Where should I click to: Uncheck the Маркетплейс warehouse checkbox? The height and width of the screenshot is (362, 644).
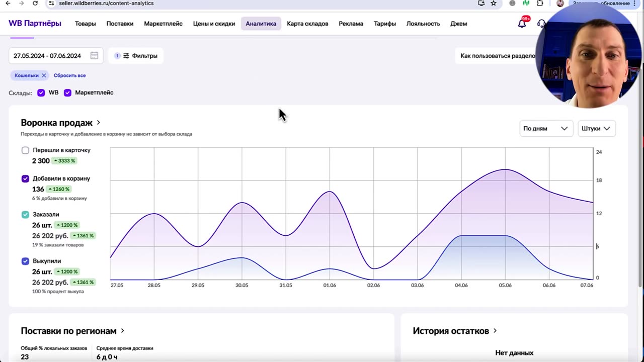pyautogui.click(x=67, y=93)
